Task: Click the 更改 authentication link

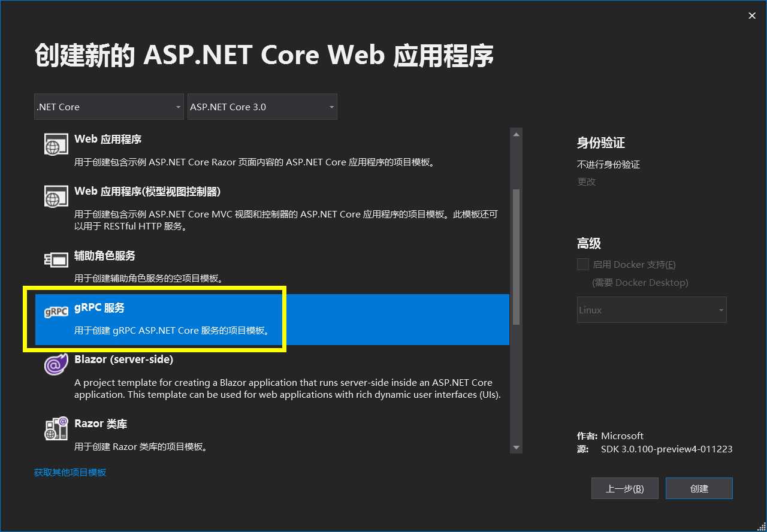Action: tap(587, 182)
